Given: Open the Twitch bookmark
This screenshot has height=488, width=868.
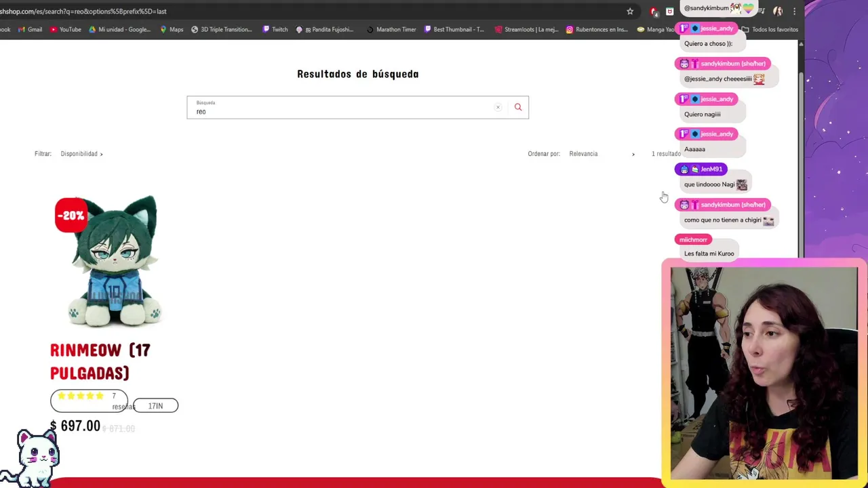Looking at the screenshot, I should tap(275, 29).
